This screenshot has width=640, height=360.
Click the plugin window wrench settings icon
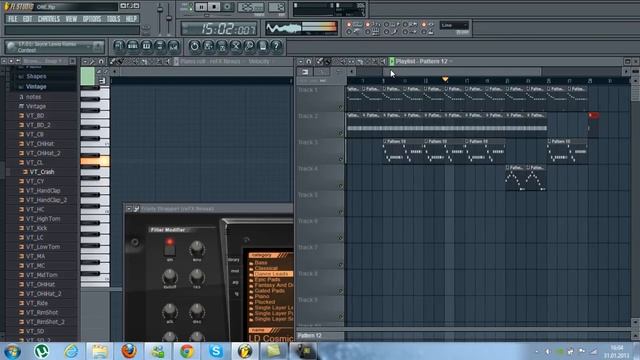[136, 209]
